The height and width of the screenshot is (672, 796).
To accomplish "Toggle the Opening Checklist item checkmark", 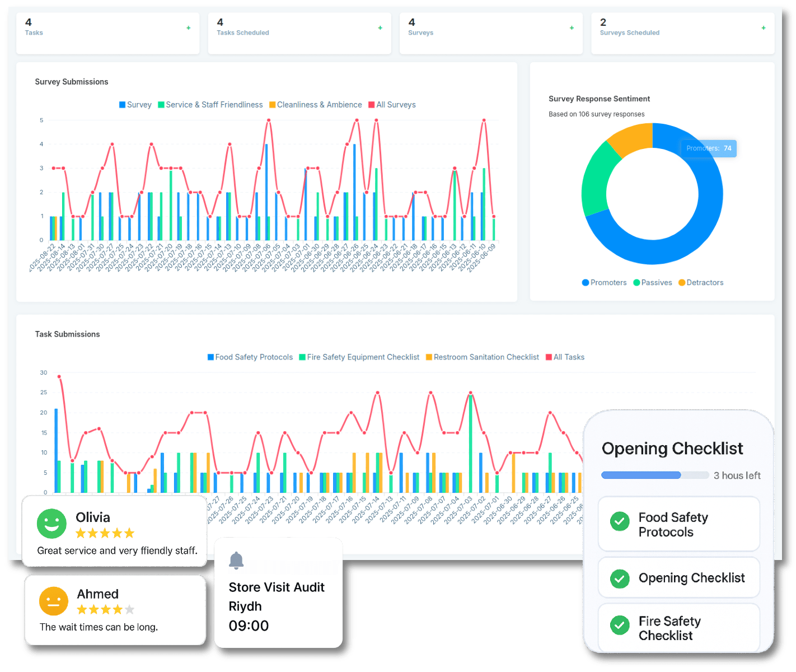I will click(620, 578).
